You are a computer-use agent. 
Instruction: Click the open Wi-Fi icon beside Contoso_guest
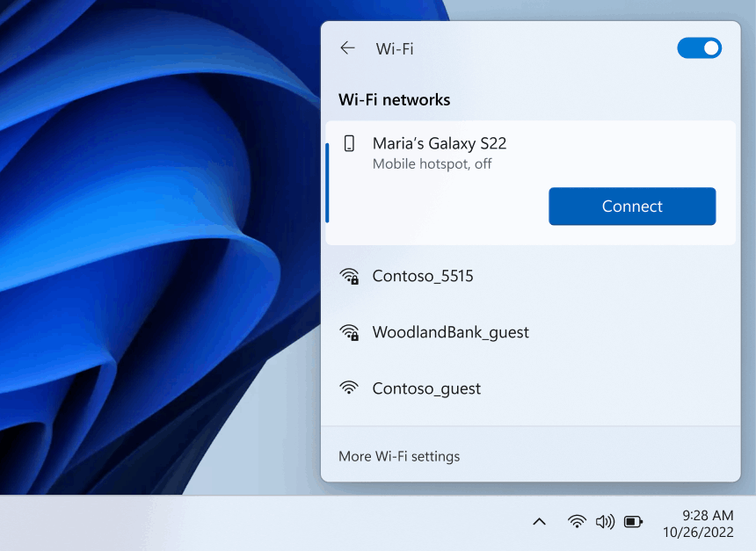(x=349, y=388)
